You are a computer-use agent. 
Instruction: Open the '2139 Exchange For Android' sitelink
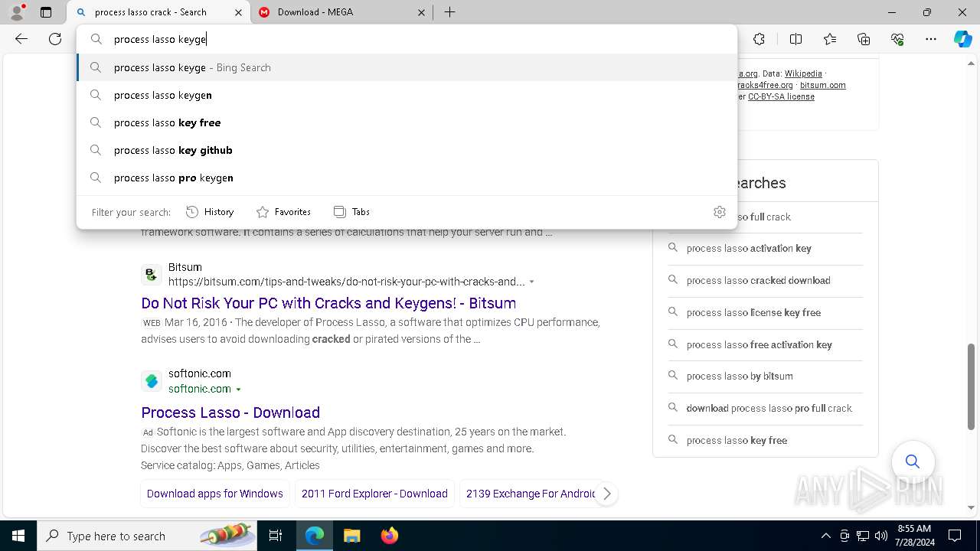point(531,494)
